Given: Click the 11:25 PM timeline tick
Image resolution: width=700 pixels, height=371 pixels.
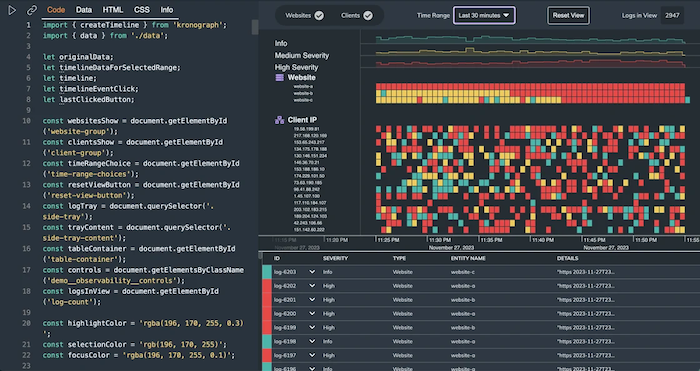Looking at the screenshot, I should (x=388, y=240).
